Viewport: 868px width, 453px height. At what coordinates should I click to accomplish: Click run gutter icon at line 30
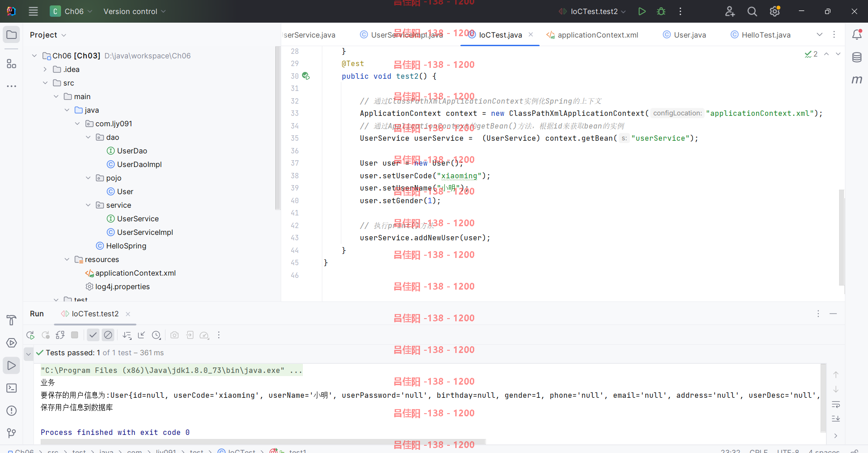(x=306, y=76)
